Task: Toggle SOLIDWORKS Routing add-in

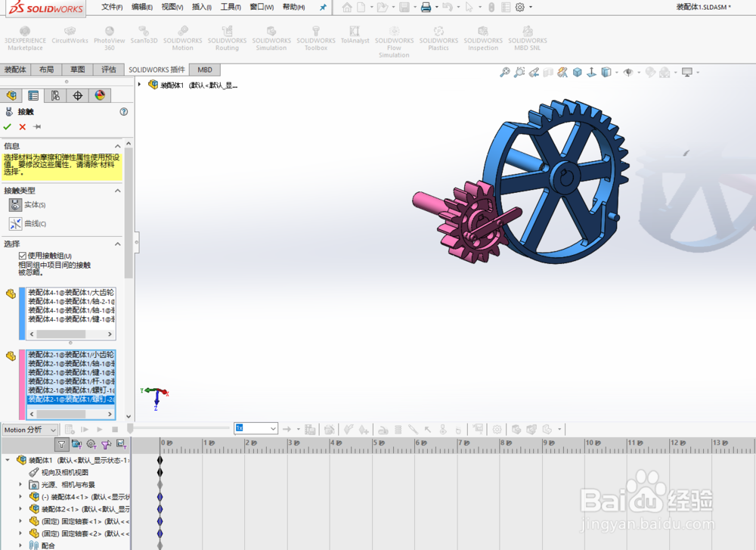Action: click(227, 38)
